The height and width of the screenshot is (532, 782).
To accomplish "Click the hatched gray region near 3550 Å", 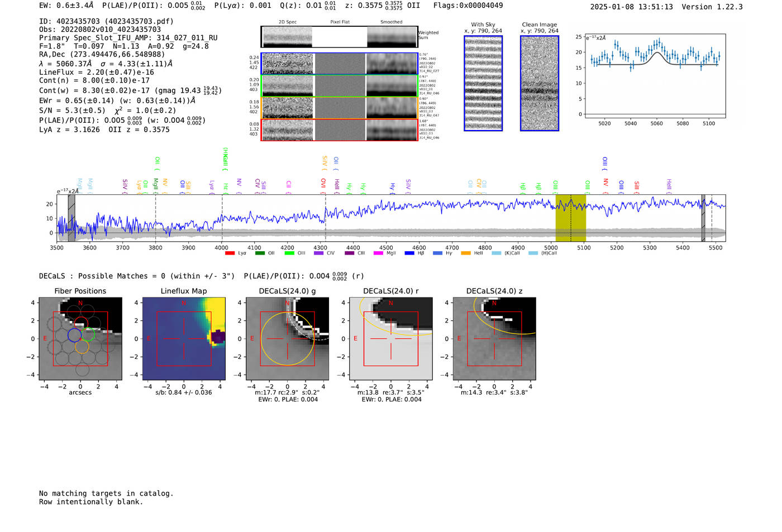I will pos(71,218).
